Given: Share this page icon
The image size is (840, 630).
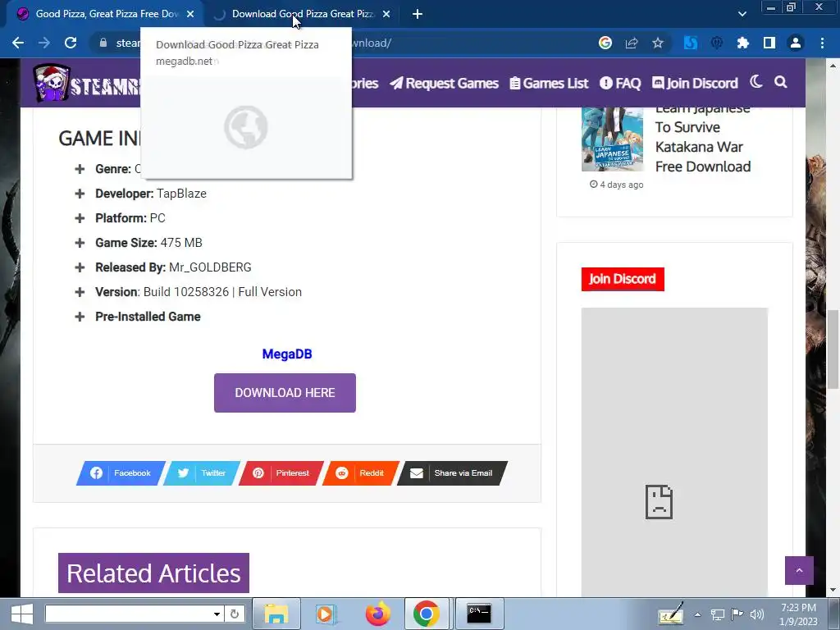Looking at the screenshot, I should click(632, 43).
